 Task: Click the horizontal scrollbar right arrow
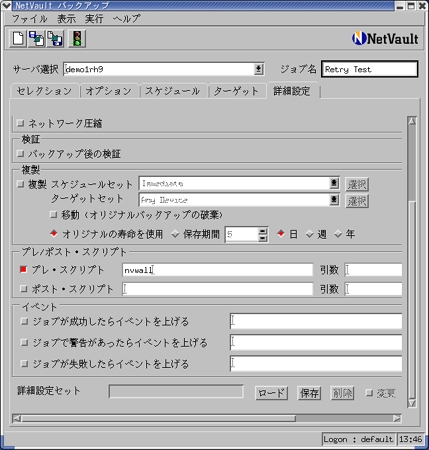(397, 418)
